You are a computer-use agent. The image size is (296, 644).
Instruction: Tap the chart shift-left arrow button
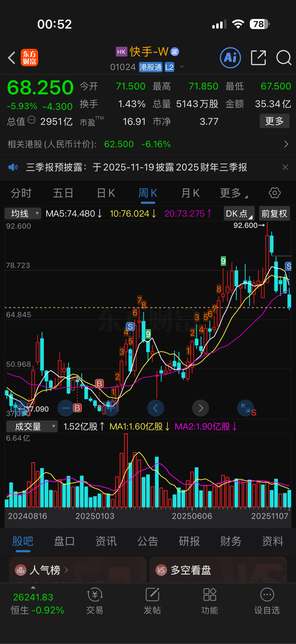[x=156, y=408]
